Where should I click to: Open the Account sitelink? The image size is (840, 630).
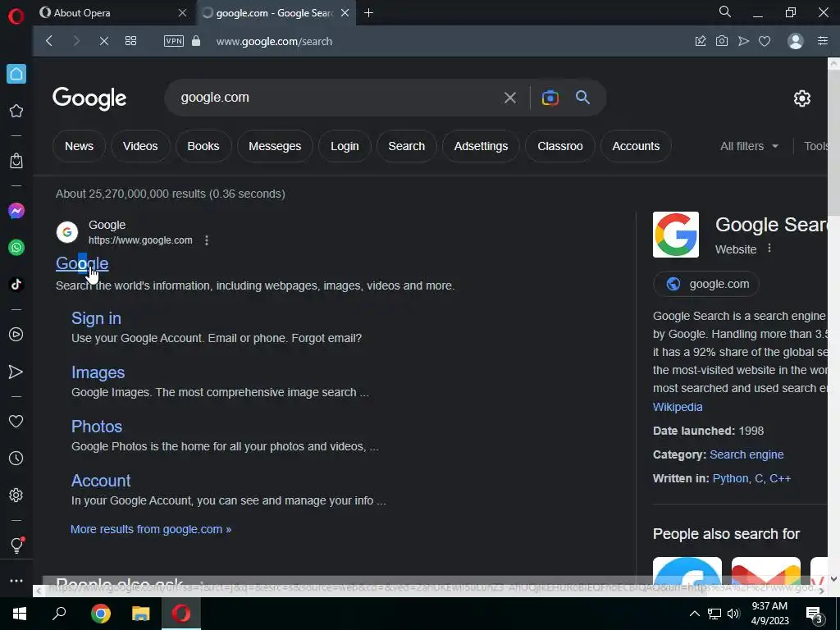[x=101, y=481]
